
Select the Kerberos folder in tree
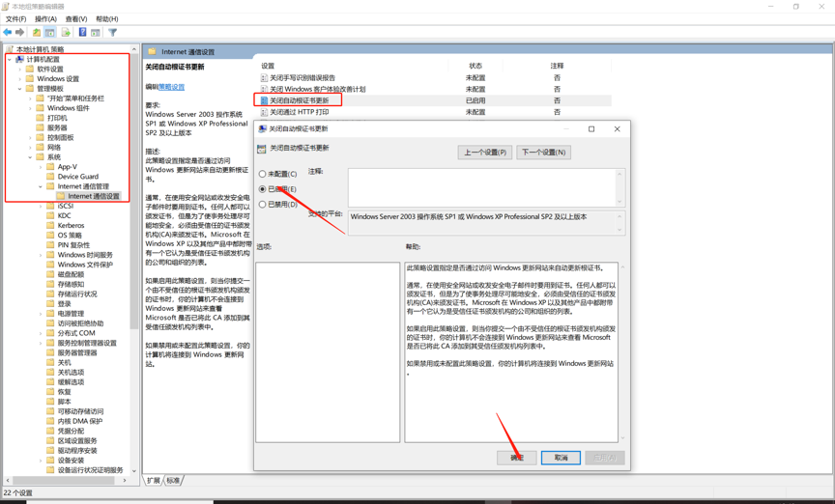coord(71,225)
